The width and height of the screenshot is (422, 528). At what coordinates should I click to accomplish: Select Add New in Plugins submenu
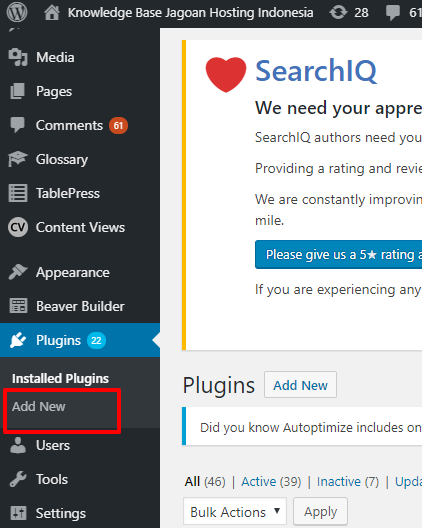pos(39,406)
